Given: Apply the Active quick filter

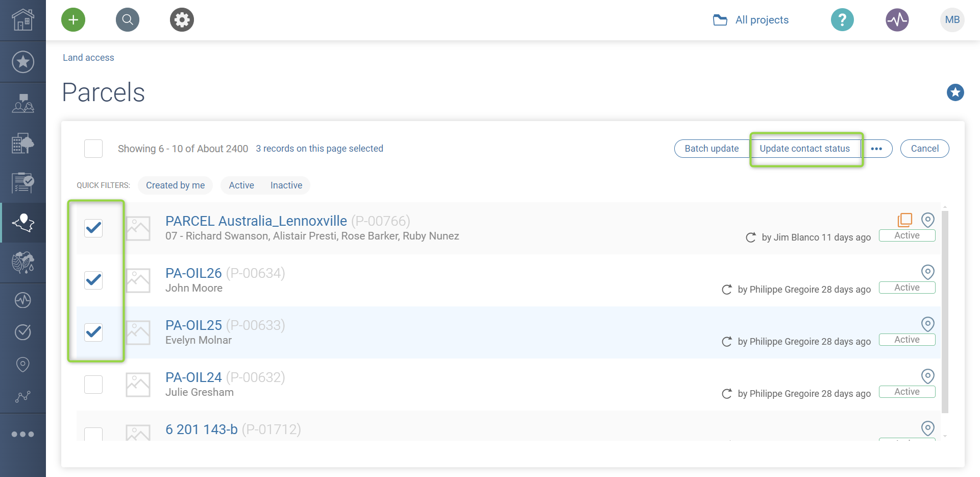Looking at the screenshot, I should (x=241, y=185).
